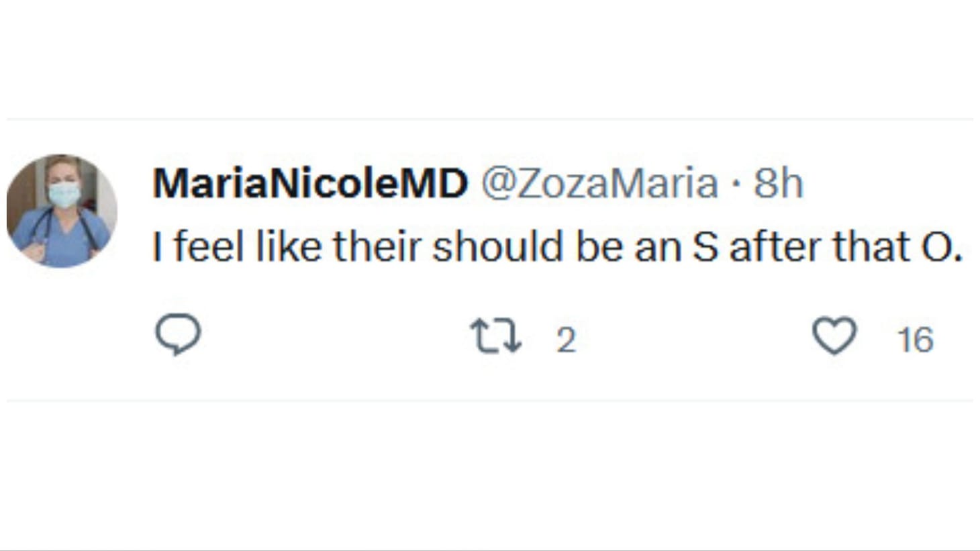980x551 pixels.
Task: Click the 8h timestamp
Action: pos(778,183)
